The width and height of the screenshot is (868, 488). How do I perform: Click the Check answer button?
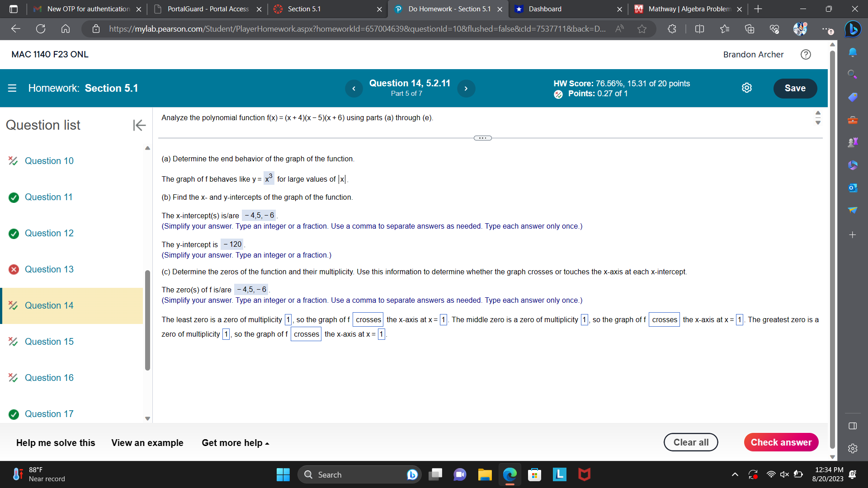[781, 442]
